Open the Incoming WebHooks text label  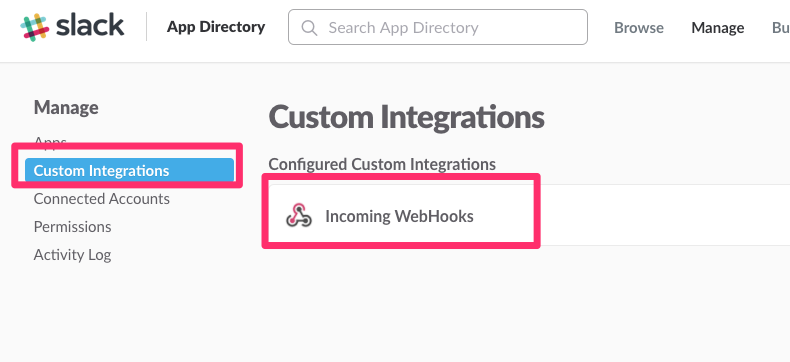399,216
